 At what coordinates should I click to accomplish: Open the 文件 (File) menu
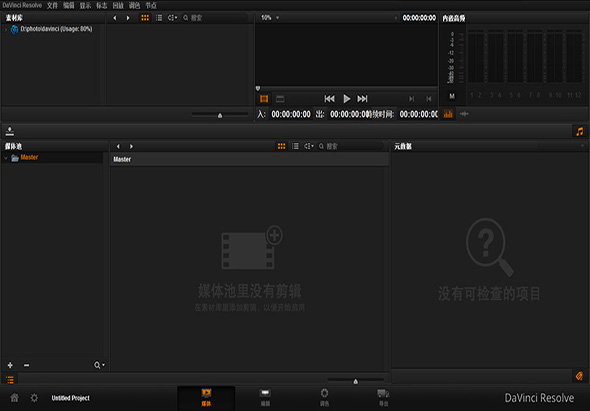[52, 5]
